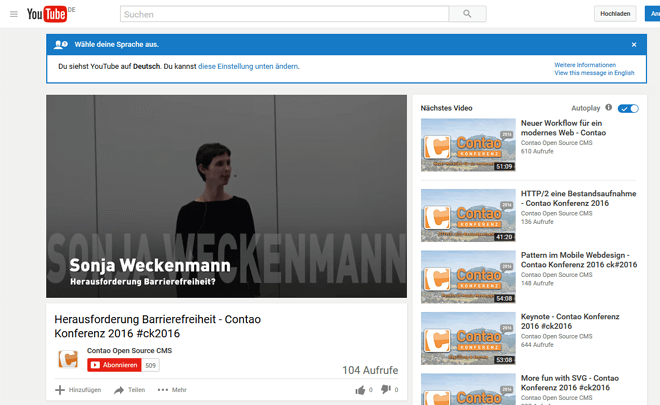The image size is (660, 405).
Task: Open thumbnail for Pattern im Mobile Webdesign
Action: [468, 277]
